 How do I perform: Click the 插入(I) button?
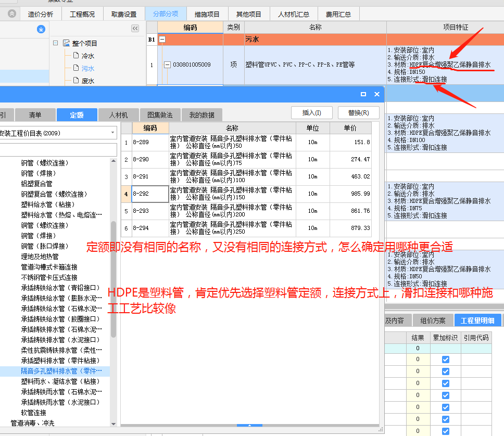pyautogui.click(x=312, y=113)
